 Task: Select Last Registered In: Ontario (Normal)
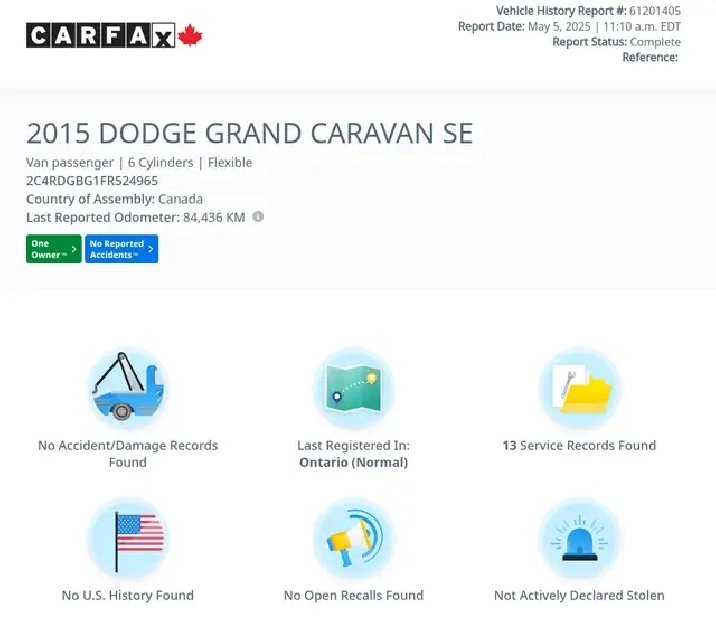[353, 454]
